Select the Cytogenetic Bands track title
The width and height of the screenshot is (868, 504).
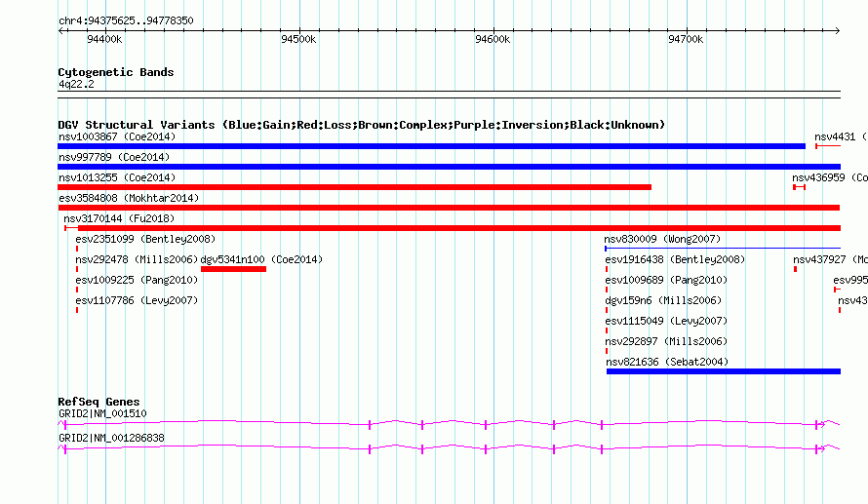point(116,72)
